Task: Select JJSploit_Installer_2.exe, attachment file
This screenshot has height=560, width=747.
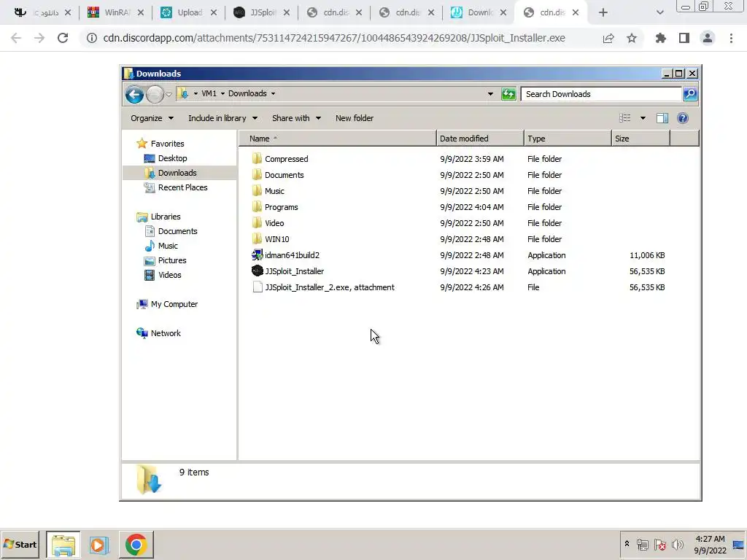Action: tap(329, 287)
